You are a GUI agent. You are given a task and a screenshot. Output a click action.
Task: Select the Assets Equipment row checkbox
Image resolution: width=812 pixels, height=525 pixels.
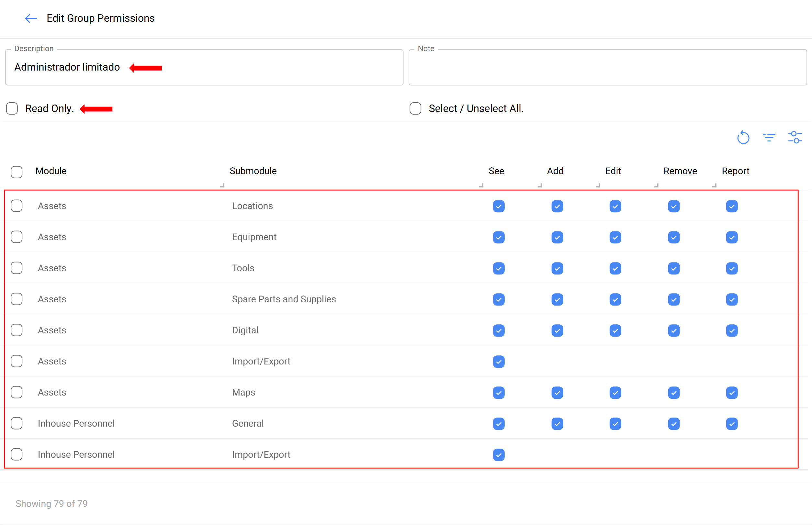click(x=17, y=237)
